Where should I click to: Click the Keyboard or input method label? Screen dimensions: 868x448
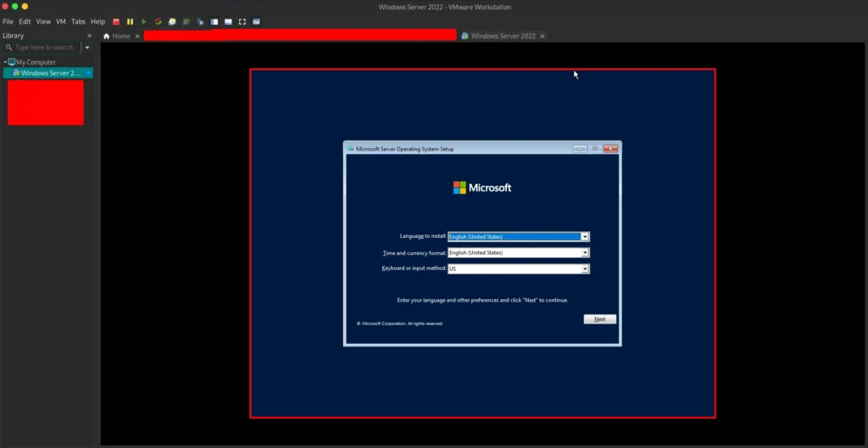coord(414,268)
